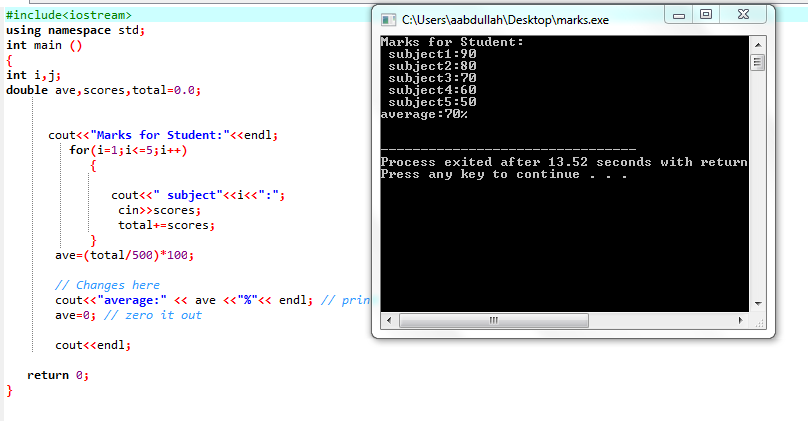
Task: Click the 'int i,j;' declaration line
Action: (33, 75)
